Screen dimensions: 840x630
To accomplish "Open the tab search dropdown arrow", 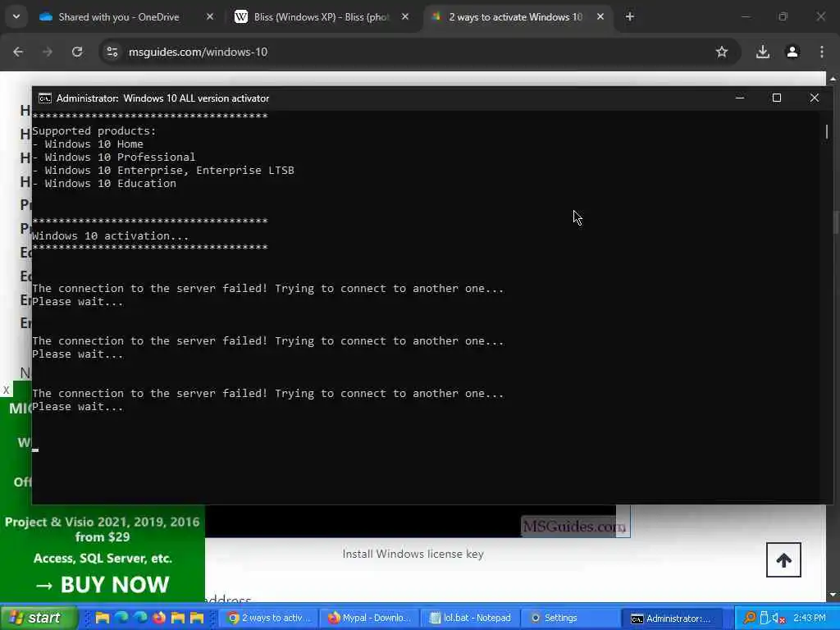I will [16, 16].
